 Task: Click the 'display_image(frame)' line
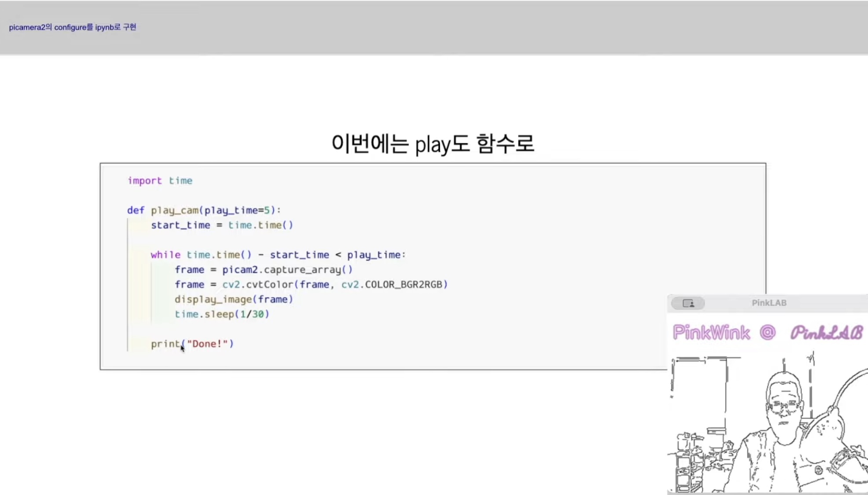(x=234, y=300)
